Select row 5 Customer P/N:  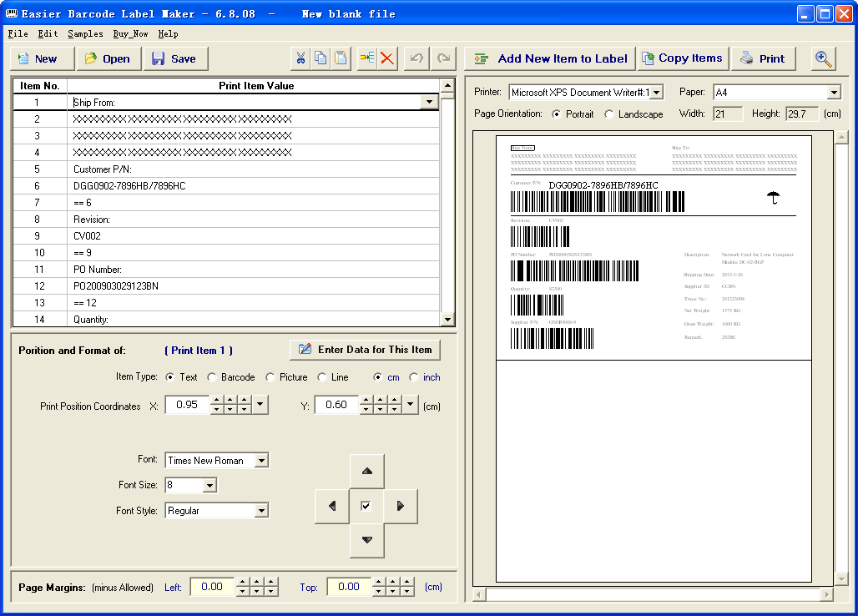coord(226,169)
